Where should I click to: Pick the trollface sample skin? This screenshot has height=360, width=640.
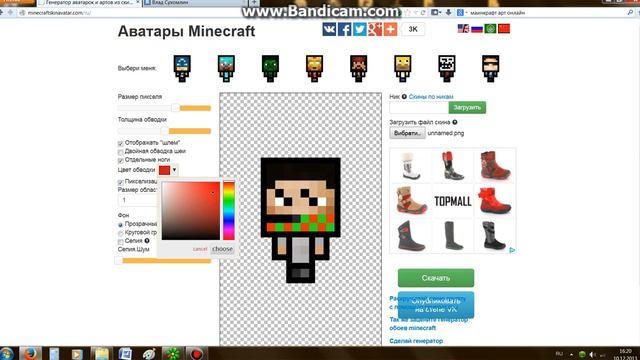coord(447,69)
